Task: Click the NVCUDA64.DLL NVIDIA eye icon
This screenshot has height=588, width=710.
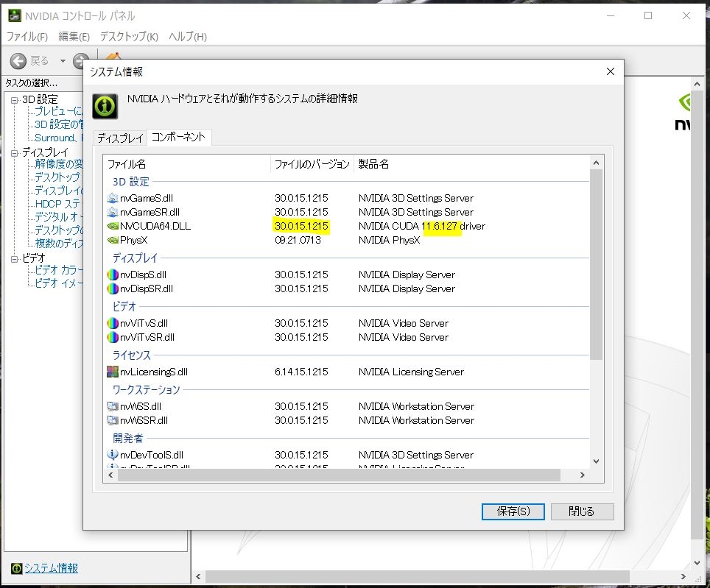Action: pos(112,226)
